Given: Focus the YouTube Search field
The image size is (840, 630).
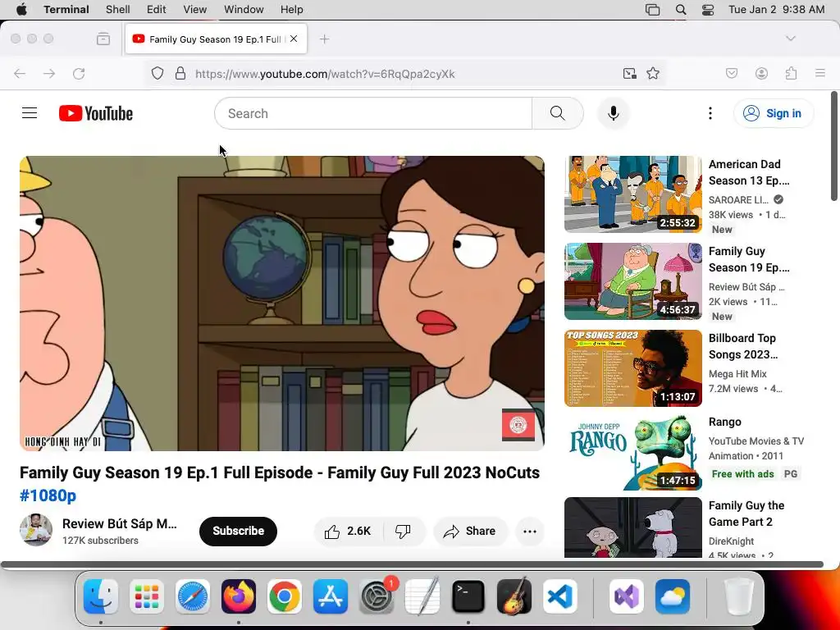Looking at the screenshot, I should 373,113.
